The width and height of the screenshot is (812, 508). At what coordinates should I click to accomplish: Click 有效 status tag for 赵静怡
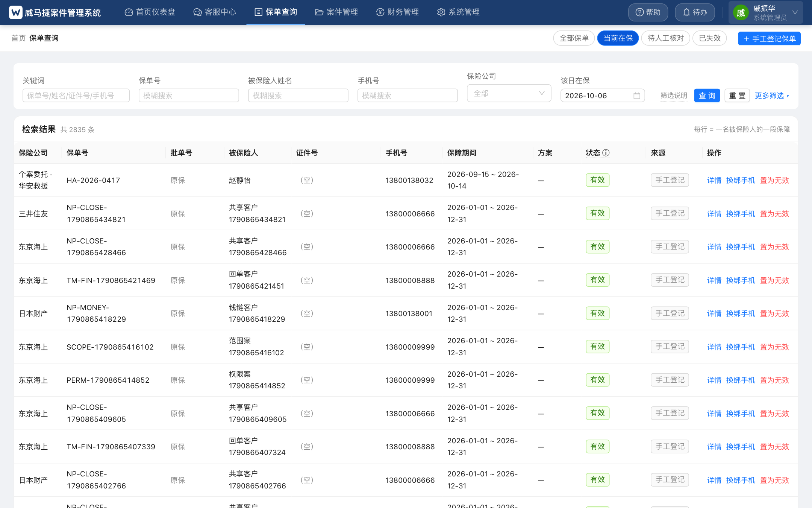pos(597,180)
